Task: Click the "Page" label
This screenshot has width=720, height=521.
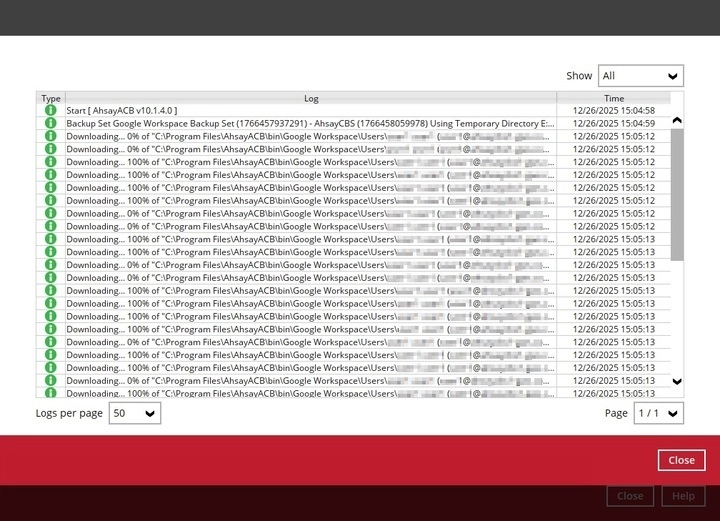Action: [616, 413]
